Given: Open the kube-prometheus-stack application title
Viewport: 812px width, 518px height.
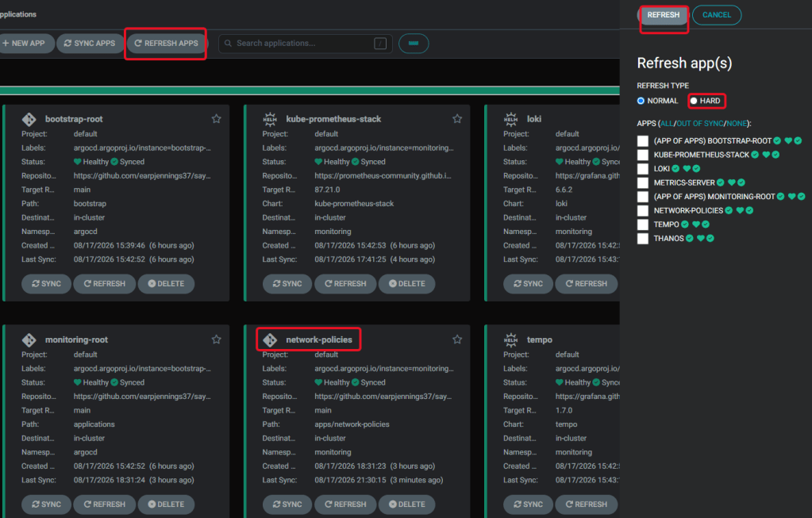Looking at the screenshot, I should [333, 119].
